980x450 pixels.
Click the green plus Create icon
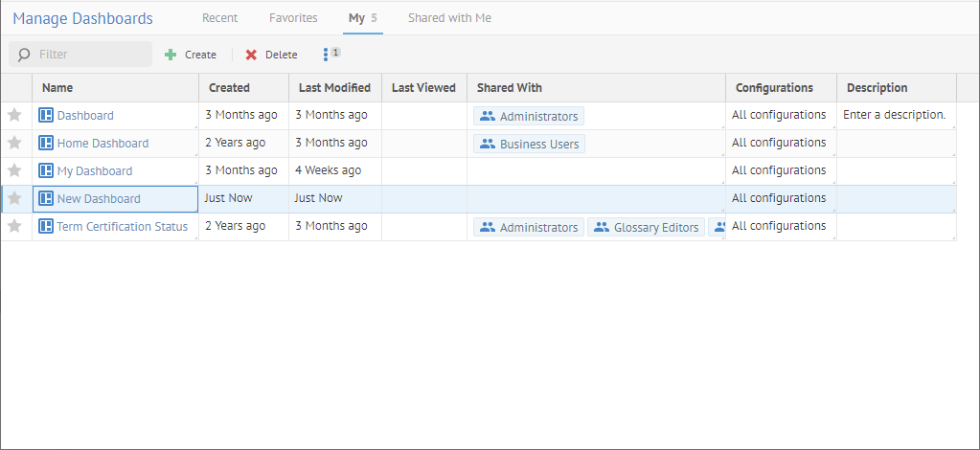coord(171,55)
